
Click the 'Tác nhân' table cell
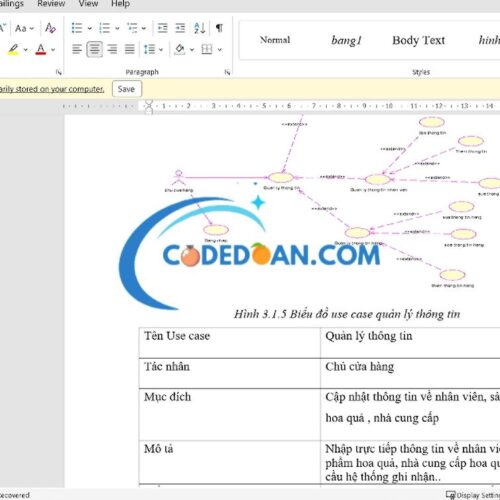(x=230, y=373)
